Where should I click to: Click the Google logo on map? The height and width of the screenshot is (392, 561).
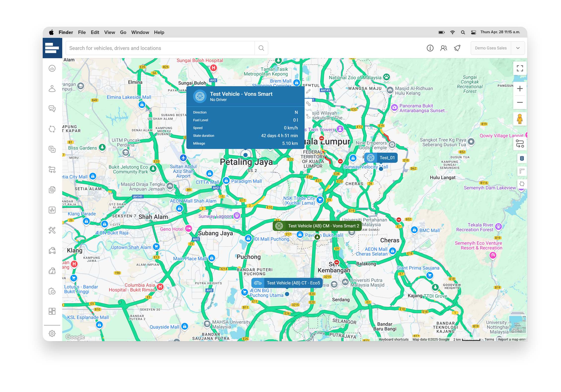[x=75, y=337]
